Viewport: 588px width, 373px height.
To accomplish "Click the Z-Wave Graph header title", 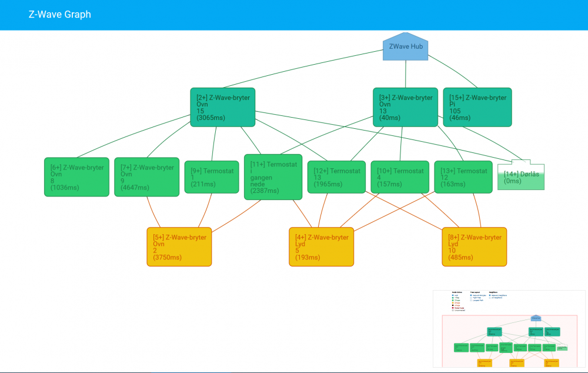I will point(60,15).
